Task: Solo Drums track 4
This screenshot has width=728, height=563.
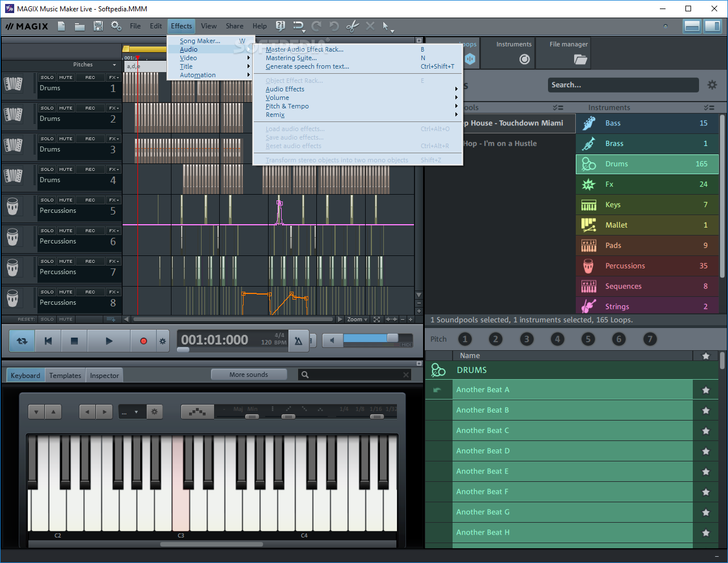Action: click(x=47, y=169)
